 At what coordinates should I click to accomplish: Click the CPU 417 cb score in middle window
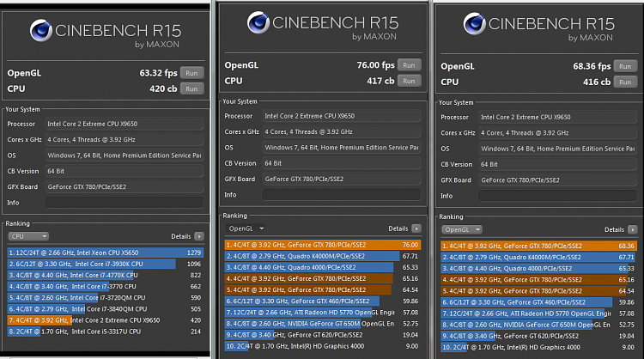click(380, 81)
